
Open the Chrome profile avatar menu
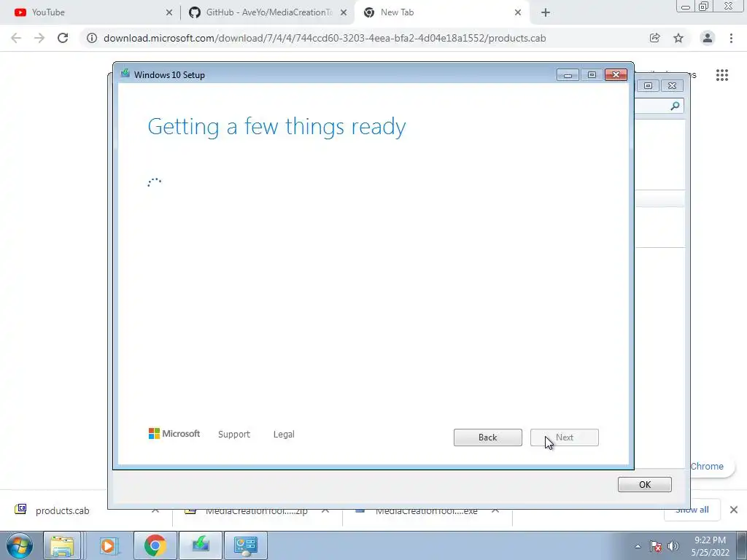point(708,38)
